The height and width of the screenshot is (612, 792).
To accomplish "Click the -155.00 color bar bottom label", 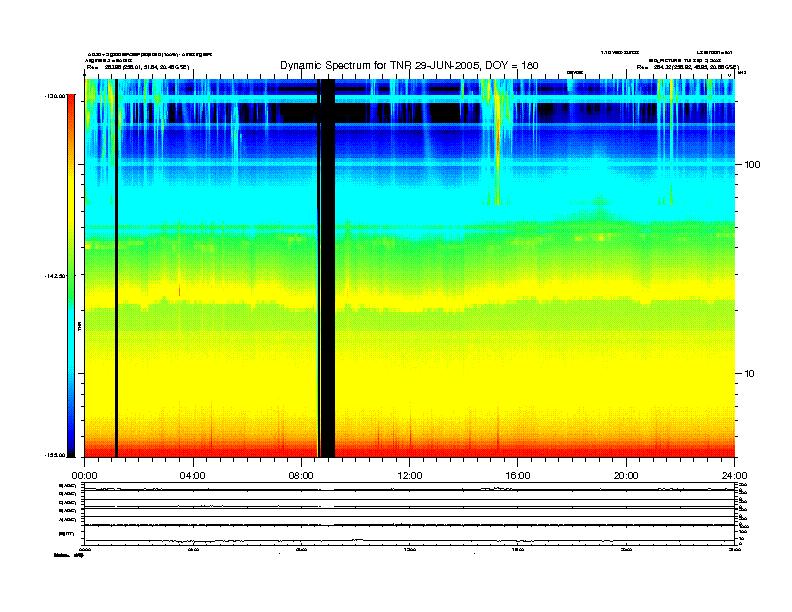I will pos(55,455).
